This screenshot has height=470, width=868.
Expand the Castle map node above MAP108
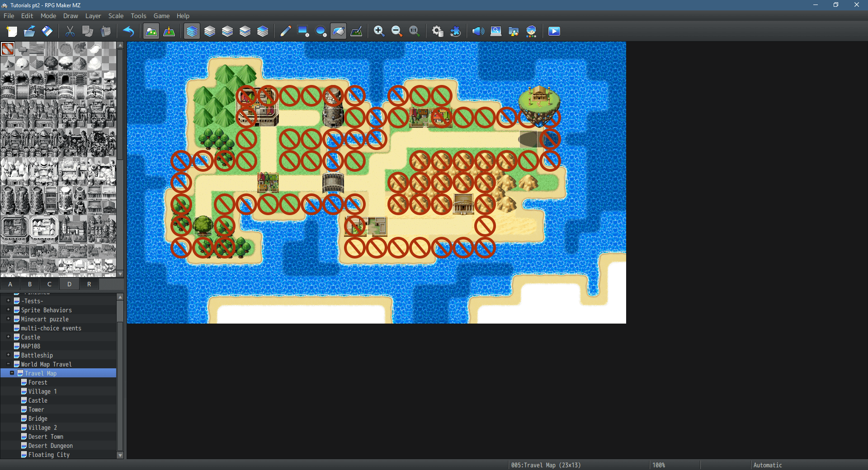pos(8,337)
